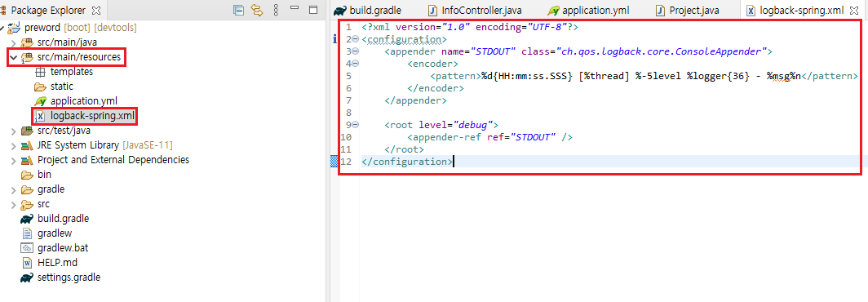Click Project and External Dependencies library icon
868x302 pixels.
(27, 160)
